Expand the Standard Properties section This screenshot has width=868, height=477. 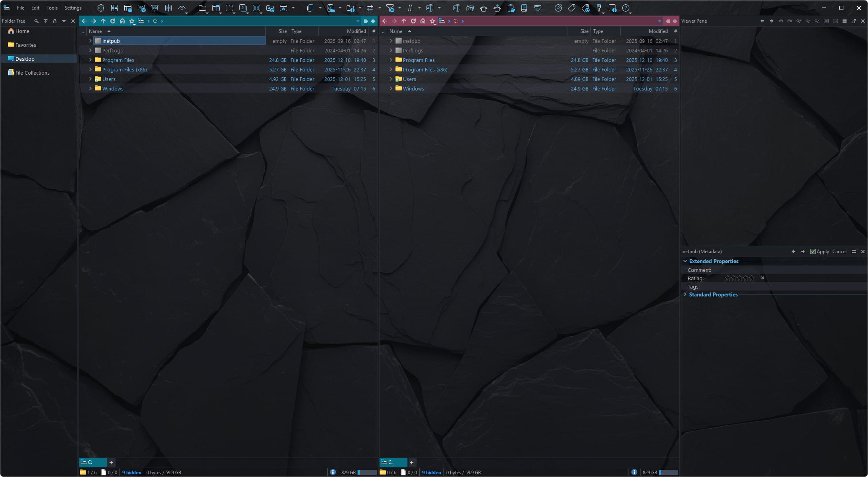(x=685, y=294)
